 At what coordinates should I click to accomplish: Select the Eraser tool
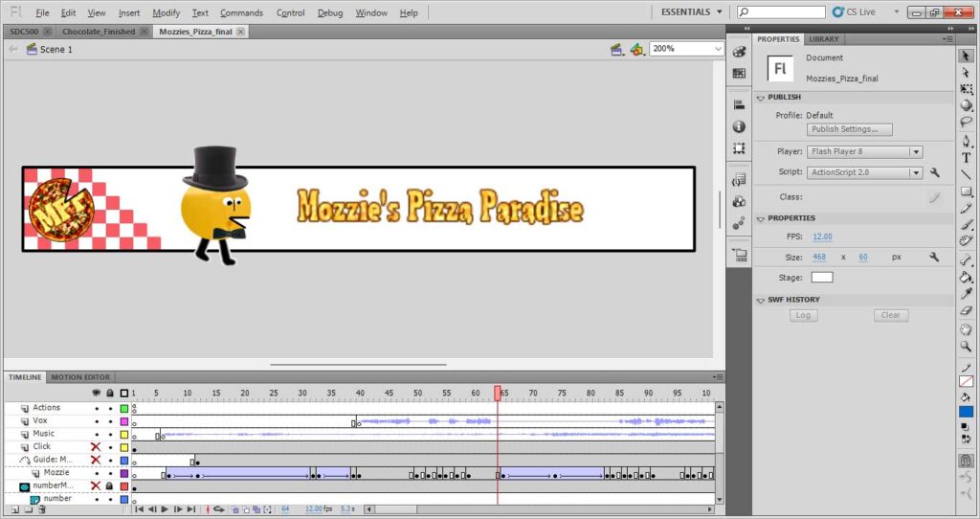(966, 310)
